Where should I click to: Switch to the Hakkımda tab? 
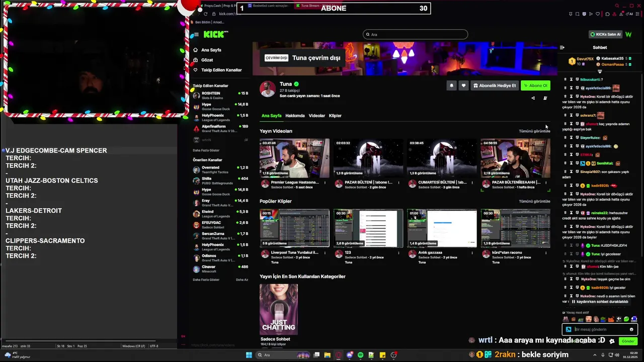295,116
